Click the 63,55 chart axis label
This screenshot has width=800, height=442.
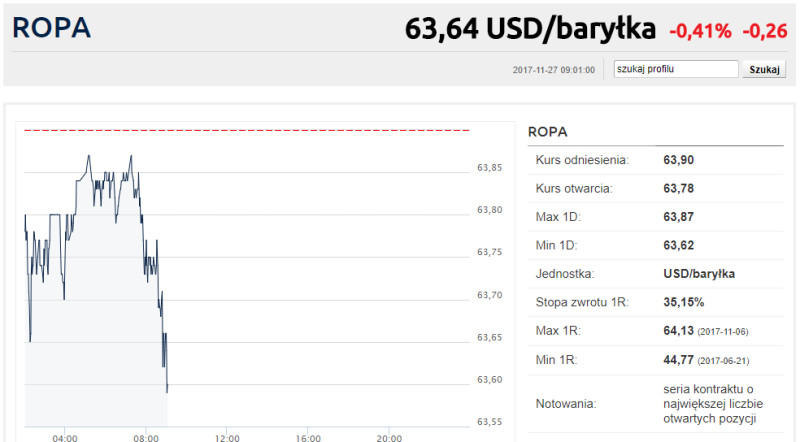click(489, 422)
